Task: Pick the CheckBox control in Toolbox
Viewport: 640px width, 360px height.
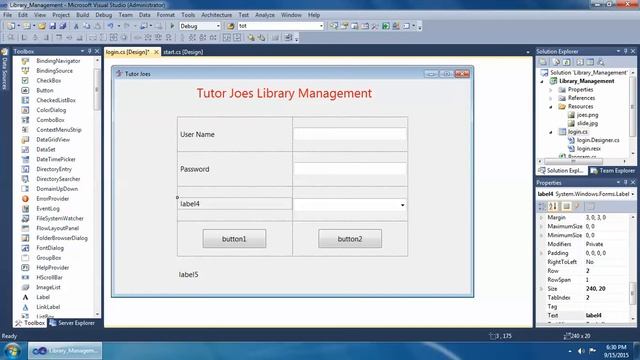Action: pos(49,80)
